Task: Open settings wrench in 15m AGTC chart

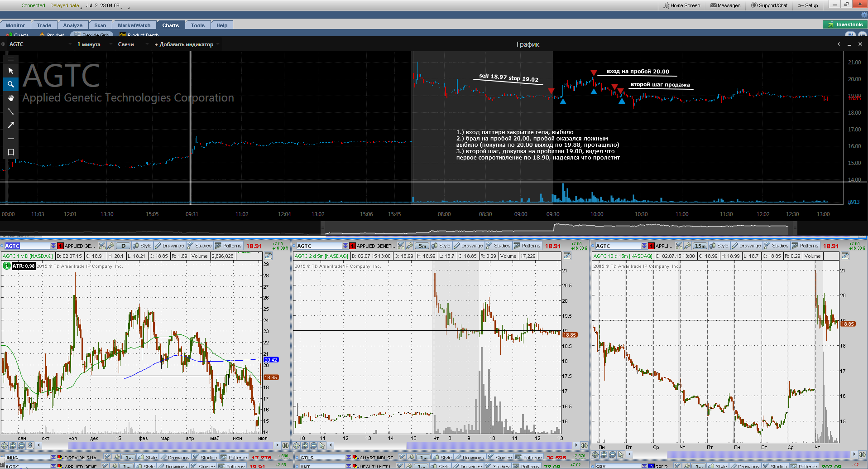Action: pyautogui.click(x=687, y=246)
